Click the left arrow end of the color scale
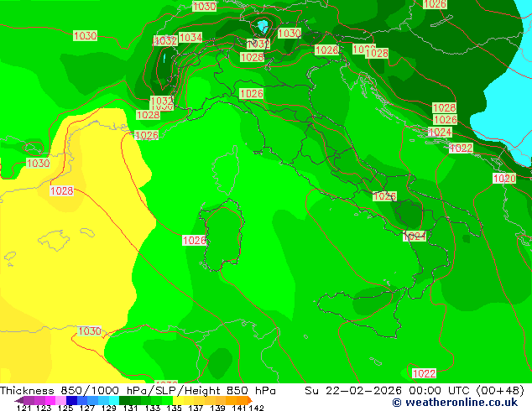This screenshot has width=532, height=411. coord(19,400)
